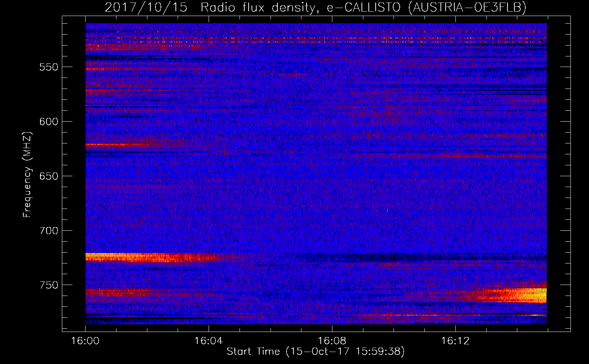Click the plot title '2017/10/15 Radio flux density'
This screenshot has height=364, width=589.
tap(315, 8)
